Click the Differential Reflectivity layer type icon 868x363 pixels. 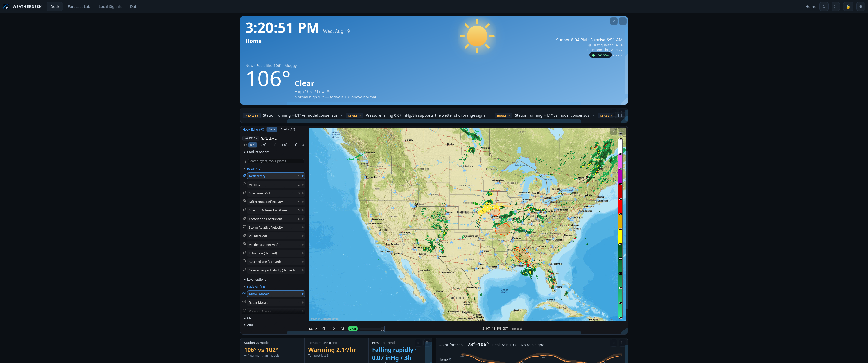[244, 201]
